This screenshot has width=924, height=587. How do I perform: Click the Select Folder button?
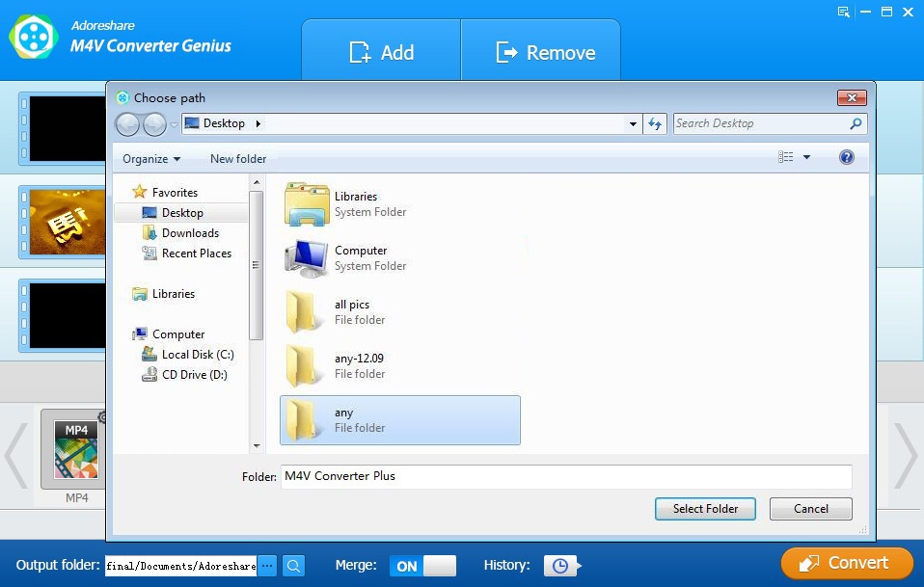click(705, 509)
